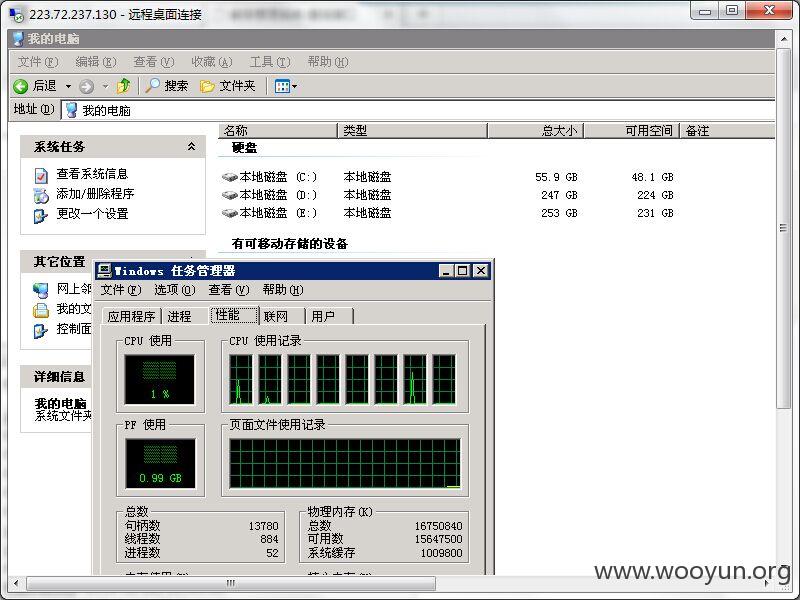Click the 我的电脑 window title icon
The image size is (800, 600).
point(18,38)
